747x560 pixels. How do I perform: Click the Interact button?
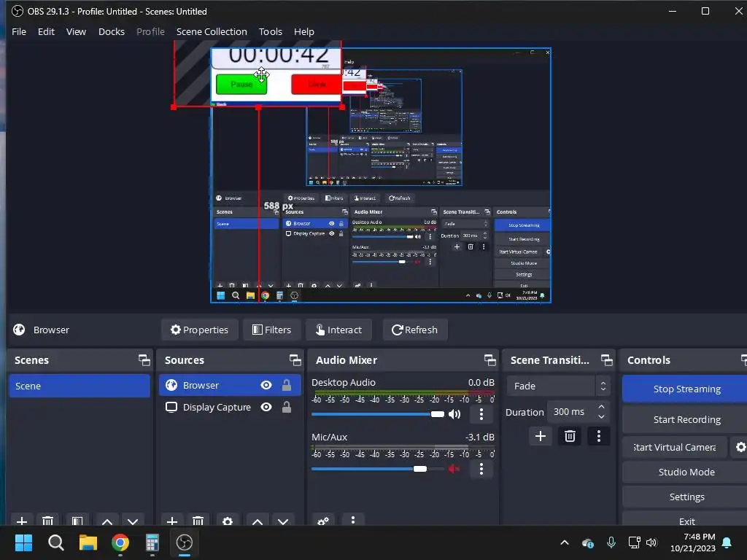point(338,330)
